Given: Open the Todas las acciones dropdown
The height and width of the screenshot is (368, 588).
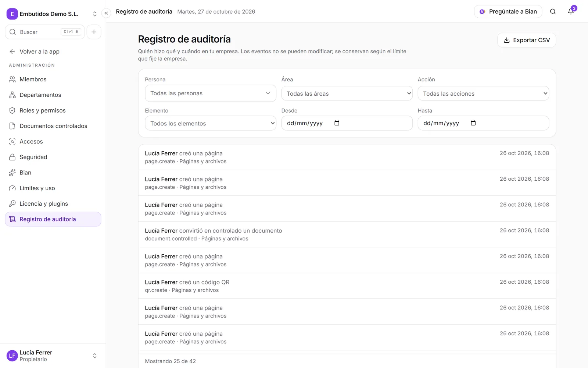Looking at the screenshot, I should (x=483, y=93).
